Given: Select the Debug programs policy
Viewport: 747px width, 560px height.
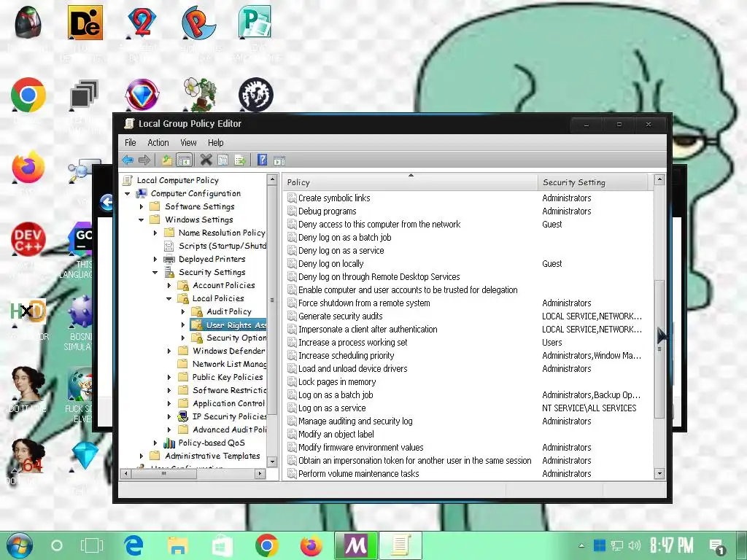Looking at the screenshot, I should point(328,211).
